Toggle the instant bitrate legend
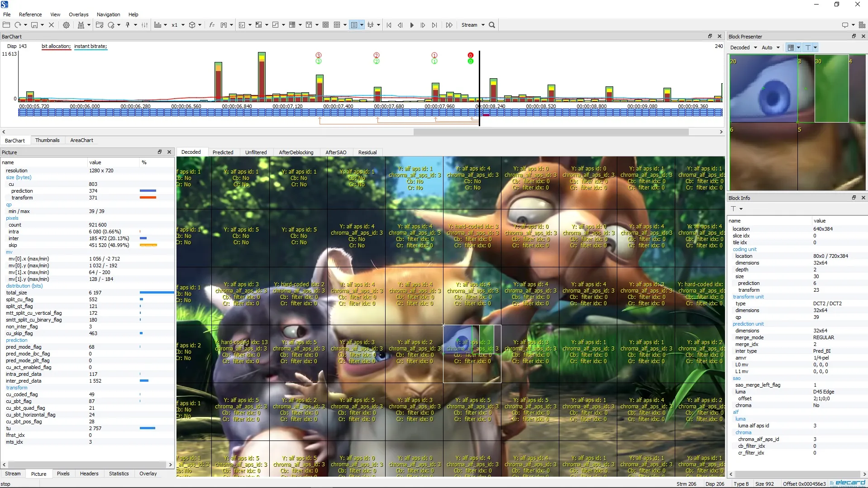The height and width of the screenshot is (488, 868). [x=91, y=46]
